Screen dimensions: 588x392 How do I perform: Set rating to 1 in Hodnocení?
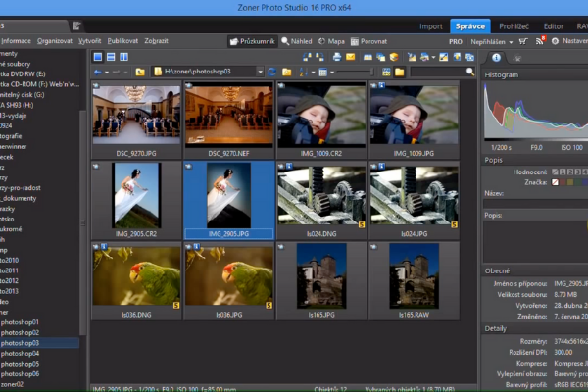click(x=563, y=172)
